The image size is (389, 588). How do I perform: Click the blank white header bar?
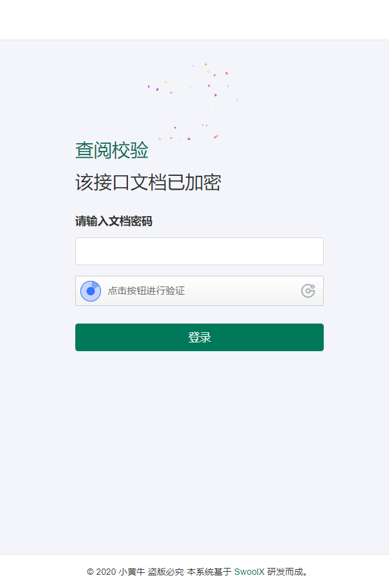click(194, 19)
